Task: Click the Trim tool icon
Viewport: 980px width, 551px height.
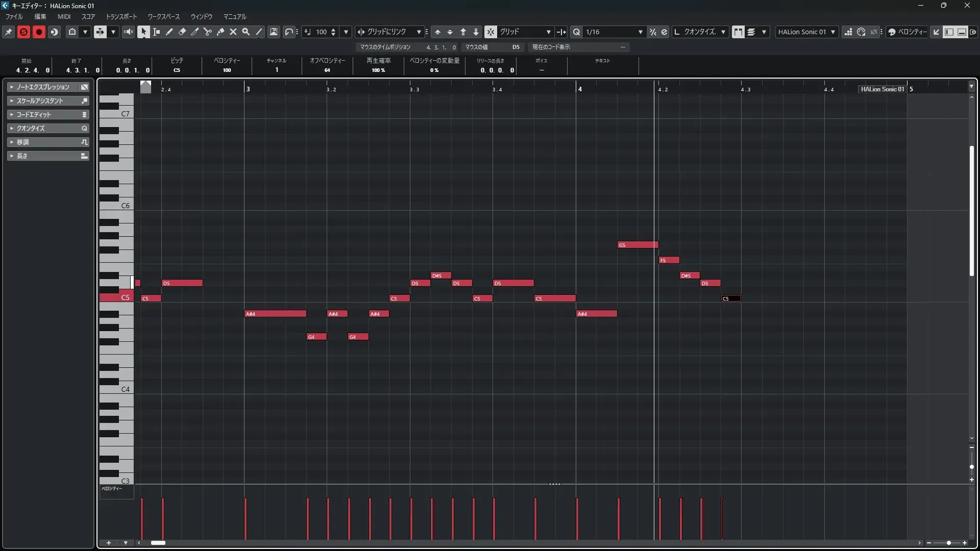Action: 195,32
